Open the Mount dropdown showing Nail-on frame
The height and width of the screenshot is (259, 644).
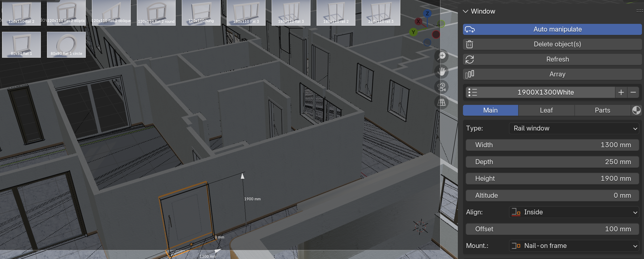coord(574,246)
